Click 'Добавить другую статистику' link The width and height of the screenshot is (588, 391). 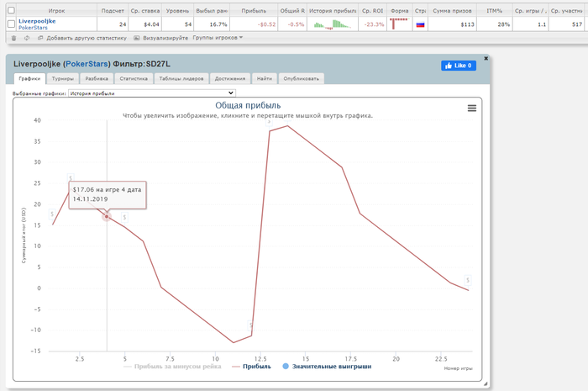click(87, 38)
